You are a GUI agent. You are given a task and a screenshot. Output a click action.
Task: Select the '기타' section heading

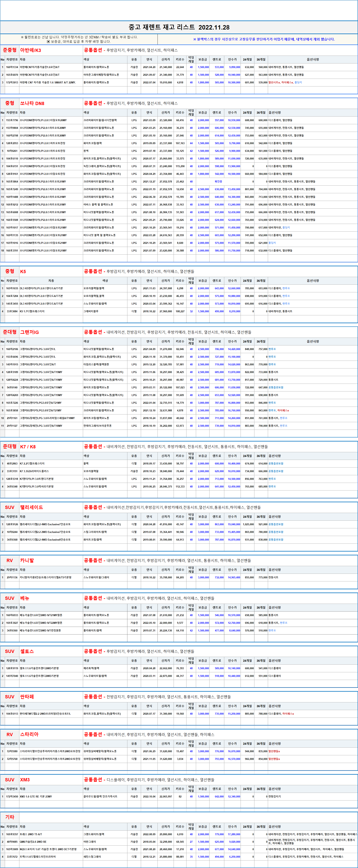[x=10, y=817]
